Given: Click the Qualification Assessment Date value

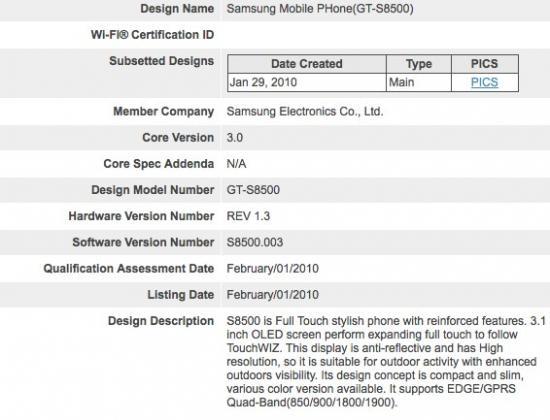Looking at the screenshot, I should click(x=273, y=268).
